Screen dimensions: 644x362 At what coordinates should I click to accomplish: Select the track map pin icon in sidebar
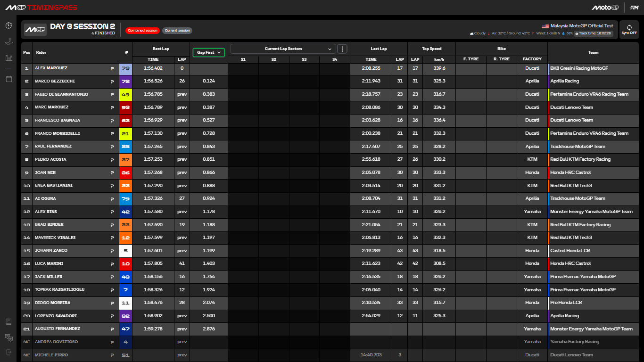coord(8,41)
